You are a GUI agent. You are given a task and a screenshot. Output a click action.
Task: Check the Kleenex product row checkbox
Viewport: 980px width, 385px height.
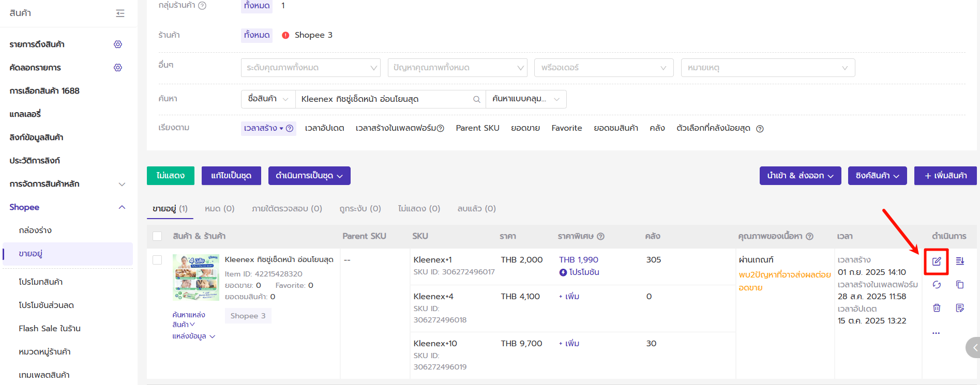157,260
